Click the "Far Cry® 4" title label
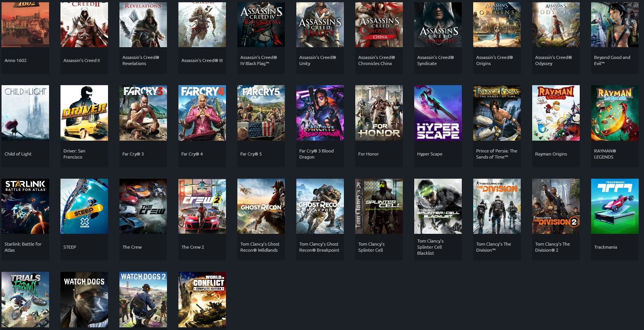644x330 pixels. pos(192,154)
